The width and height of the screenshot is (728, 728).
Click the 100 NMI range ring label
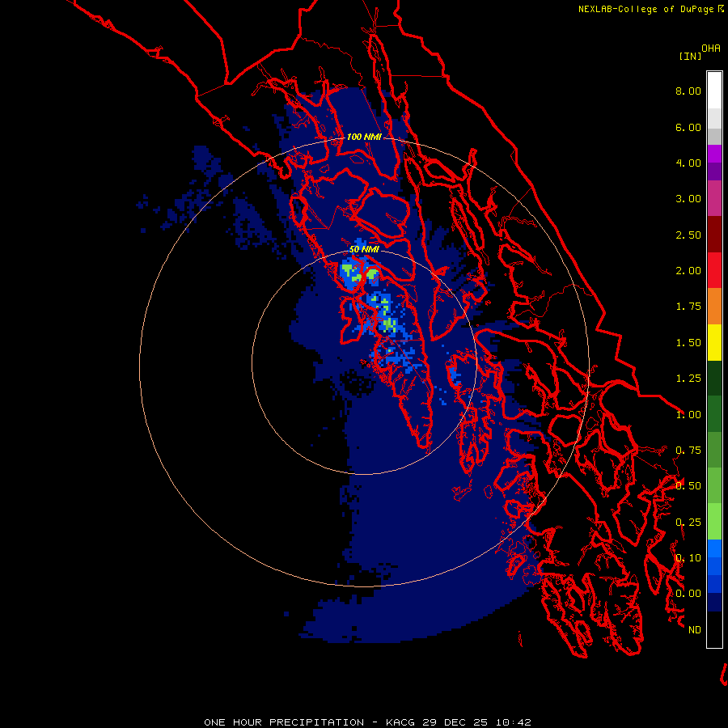point(364,137)
